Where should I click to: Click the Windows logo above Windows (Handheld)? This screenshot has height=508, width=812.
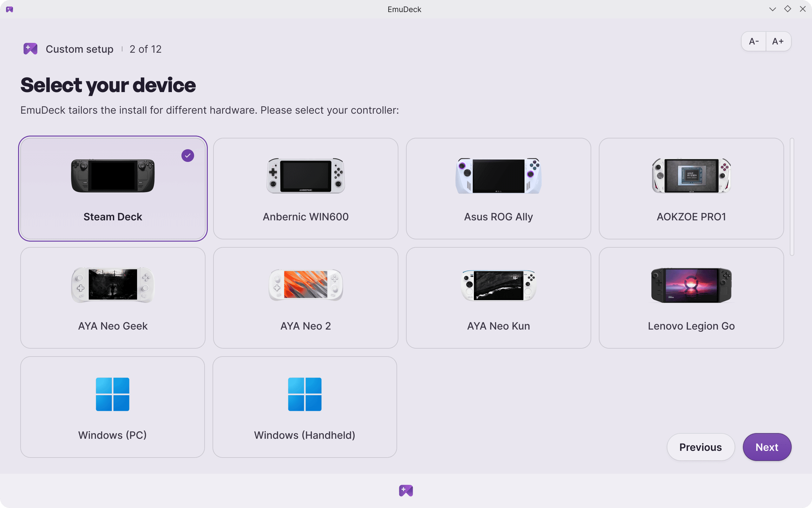(305, 394)
